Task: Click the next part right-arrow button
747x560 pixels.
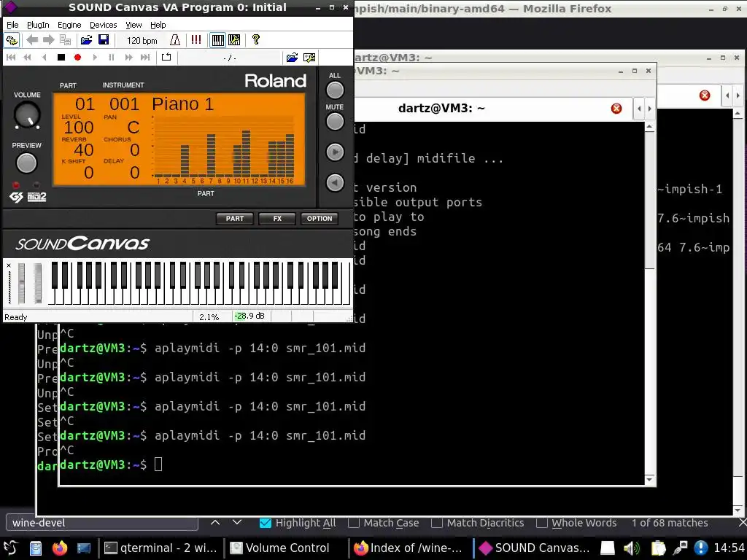Action: pyautogui.click(x=335, y=152)
